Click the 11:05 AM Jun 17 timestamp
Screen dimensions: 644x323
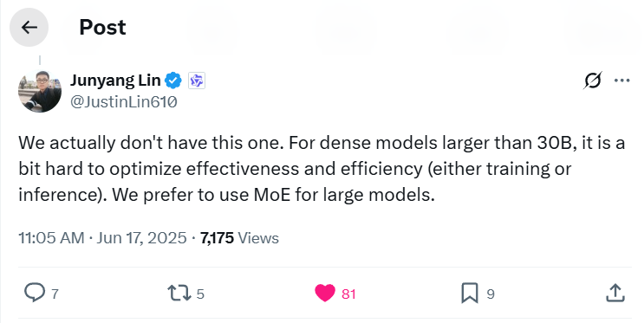tap(102, 238)
